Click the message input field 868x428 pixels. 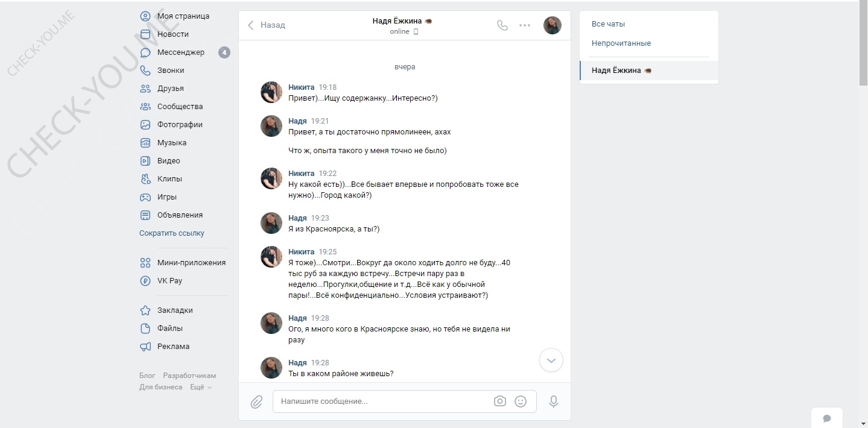(x=383, y=401)
